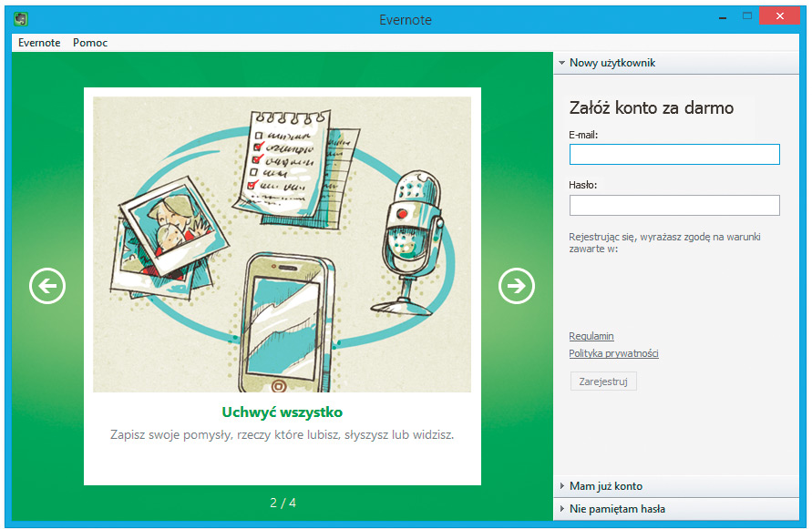Expand the Mam już konto section
The height and width of the screenshot is (529, 812).
click(x=605, y=486)
